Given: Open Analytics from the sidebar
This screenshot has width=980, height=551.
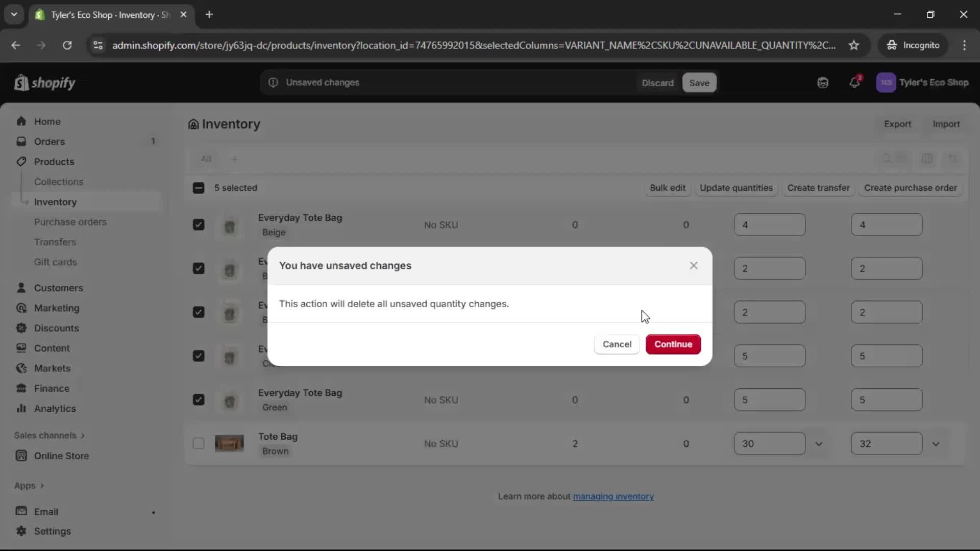Looking at the screenshot, I should [54, 409].
